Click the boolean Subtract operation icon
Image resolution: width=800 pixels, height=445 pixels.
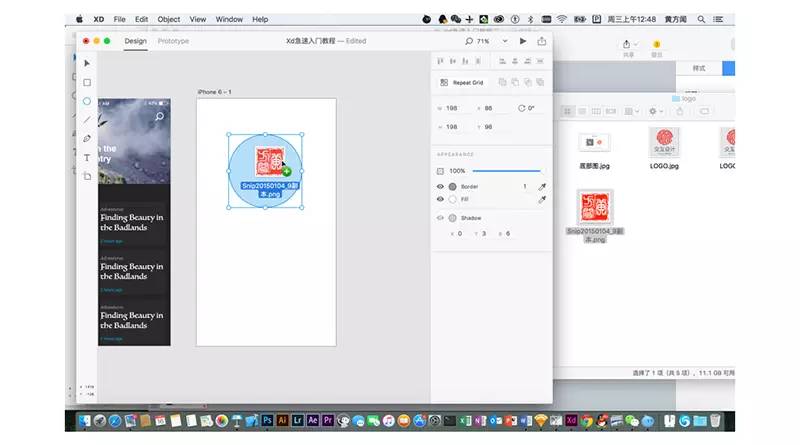(515, 82)
